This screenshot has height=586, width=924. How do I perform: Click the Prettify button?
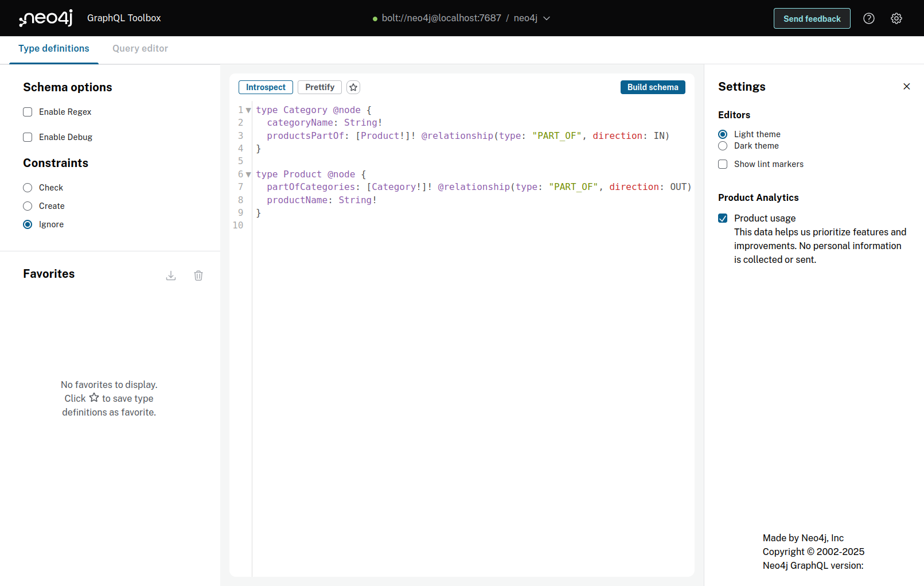point(319,87)
